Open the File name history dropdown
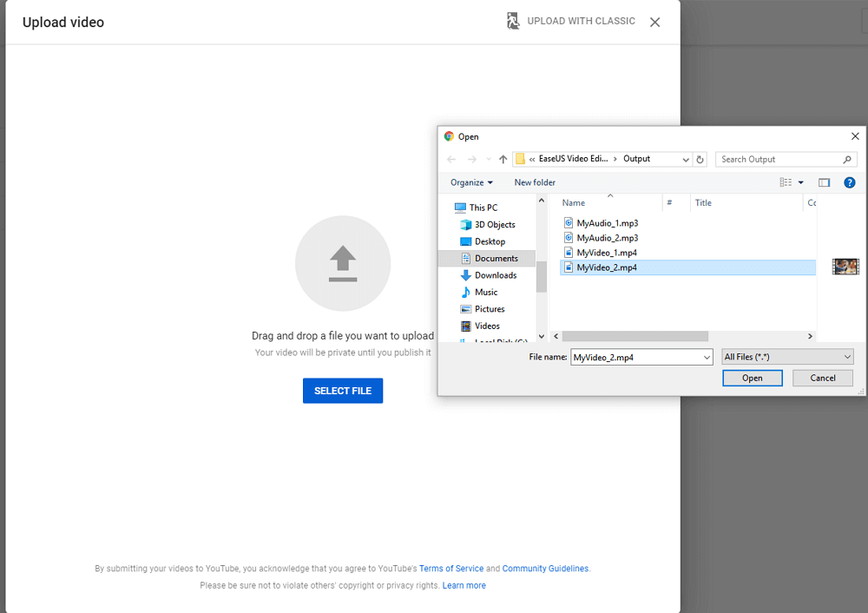 coord(707,357)
